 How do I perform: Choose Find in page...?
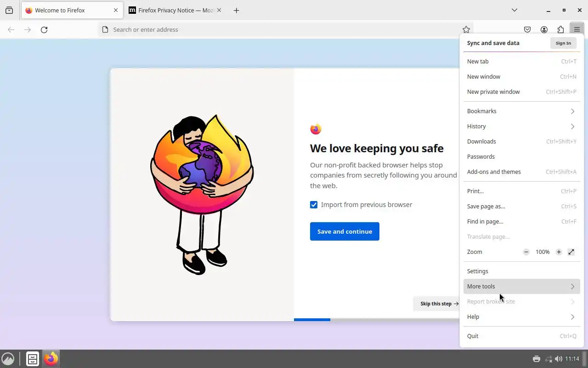[x=522, y=221]
